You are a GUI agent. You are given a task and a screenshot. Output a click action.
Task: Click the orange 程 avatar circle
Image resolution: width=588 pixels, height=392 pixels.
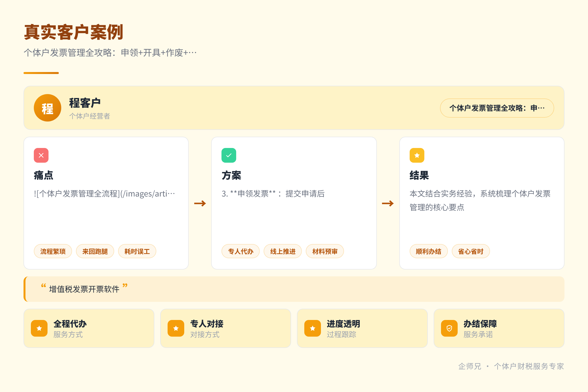pos(48,108)
